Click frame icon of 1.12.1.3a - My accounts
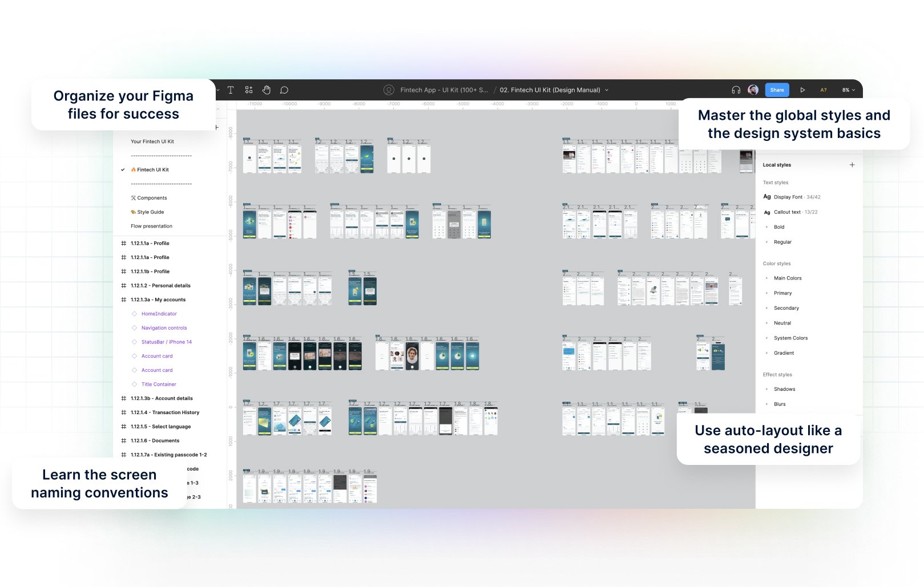The image size is (924, 587). 124,300
